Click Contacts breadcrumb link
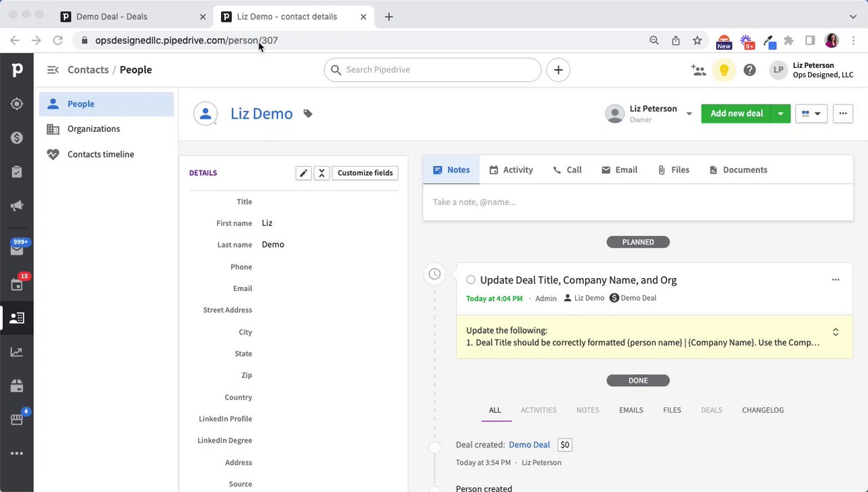The image size is (868, 492). pos(88,70)
